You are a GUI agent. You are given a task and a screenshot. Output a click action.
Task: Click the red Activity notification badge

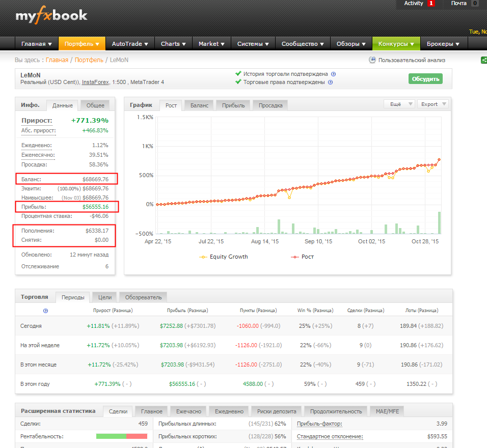tap(431, 3)
